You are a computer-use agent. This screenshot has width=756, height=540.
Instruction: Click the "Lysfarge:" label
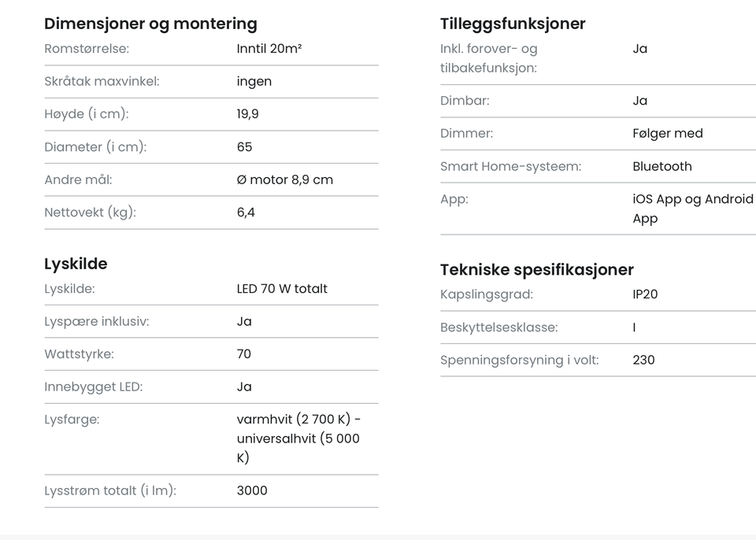coord(72,420)
